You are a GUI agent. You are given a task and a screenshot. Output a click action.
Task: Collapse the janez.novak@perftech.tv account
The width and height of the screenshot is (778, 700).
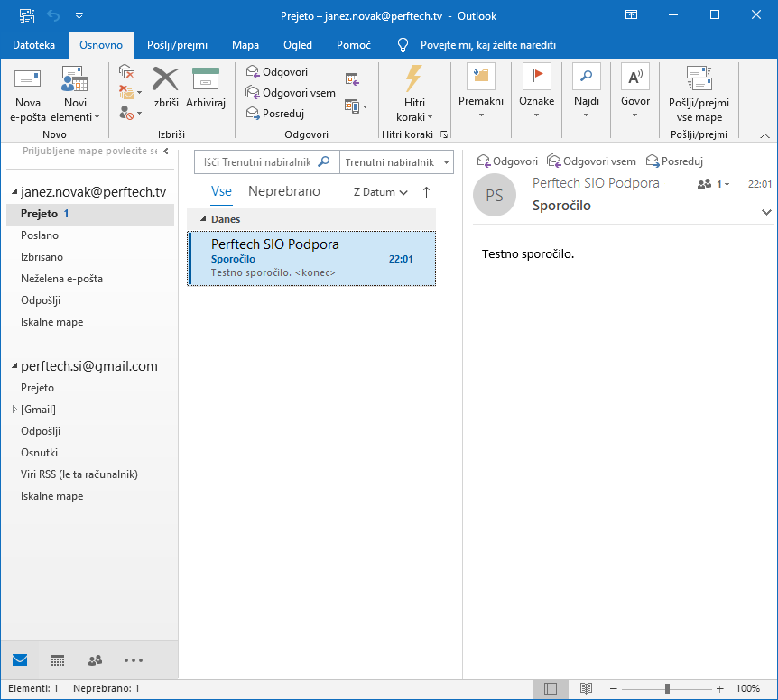coord(14,191)
